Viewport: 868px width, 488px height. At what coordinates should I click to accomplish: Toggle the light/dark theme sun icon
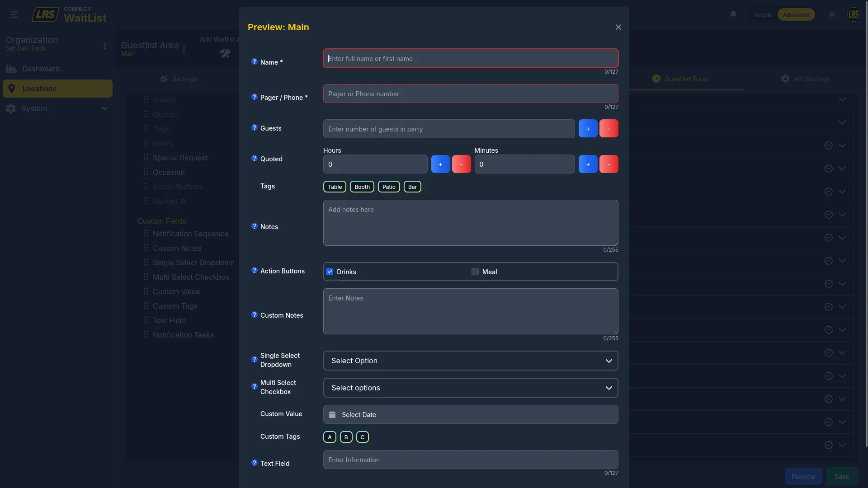pyautogui.click(x=832, y=14)
